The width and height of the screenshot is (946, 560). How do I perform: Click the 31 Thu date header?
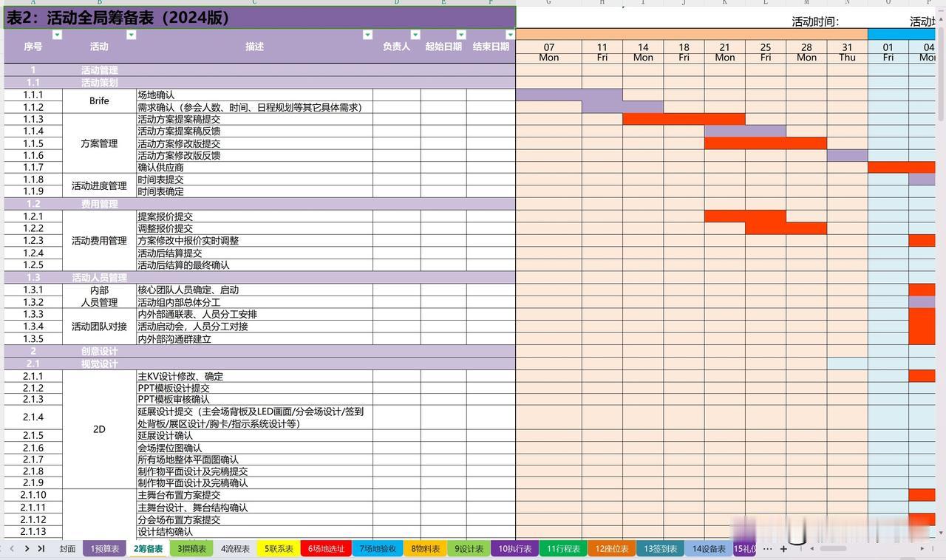[847, 52]
